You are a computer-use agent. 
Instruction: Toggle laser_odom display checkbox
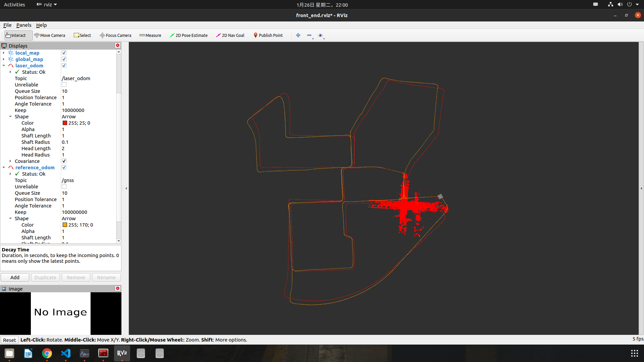point(64,65)
